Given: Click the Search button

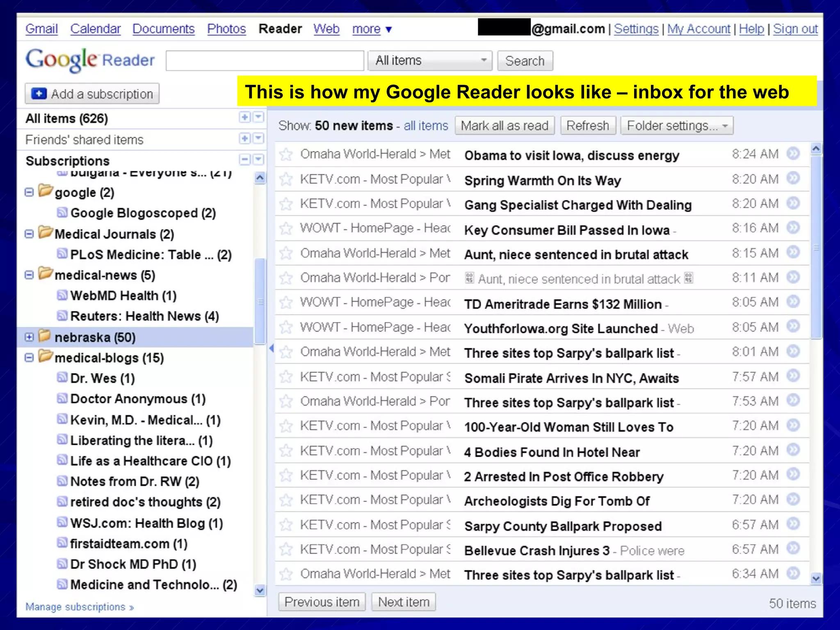Looking at the screenshot, I should click(x=525, y=61).
